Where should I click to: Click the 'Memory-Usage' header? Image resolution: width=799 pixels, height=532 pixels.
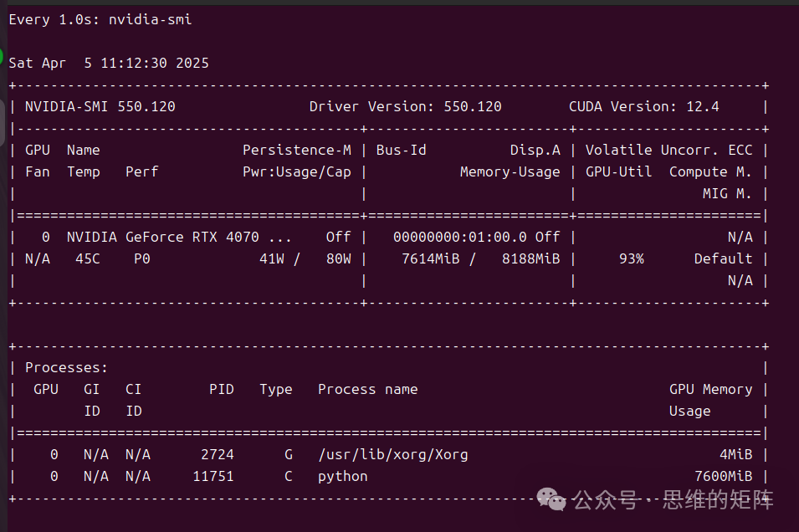click(510, 172)
